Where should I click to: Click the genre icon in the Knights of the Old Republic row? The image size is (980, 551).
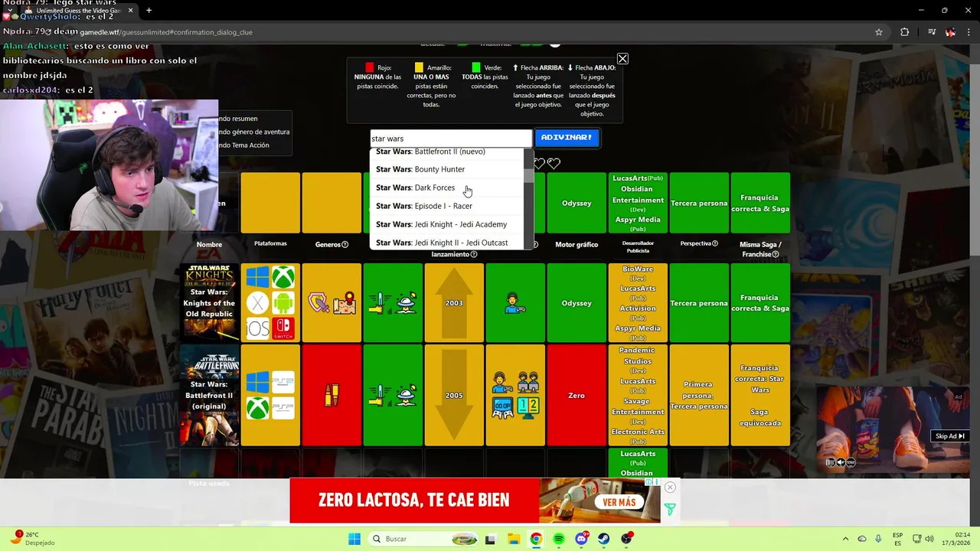(332, 303)
